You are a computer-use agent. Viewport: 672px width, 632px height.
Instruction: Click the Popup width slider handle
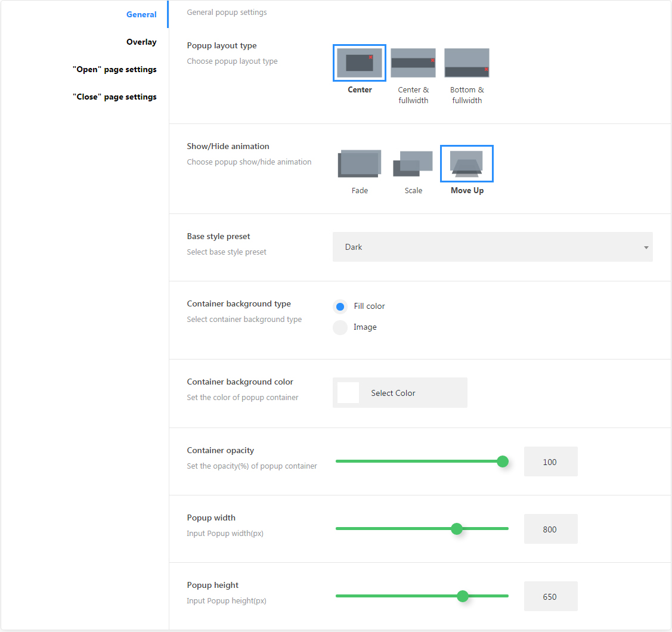tap(457, 529)
